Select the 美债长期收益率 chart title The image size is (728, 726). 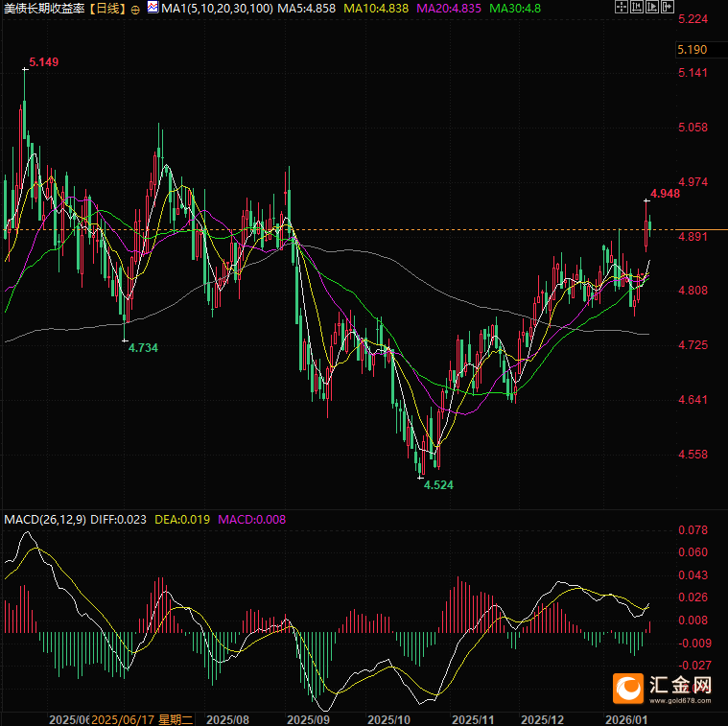(x=45, y=9)
